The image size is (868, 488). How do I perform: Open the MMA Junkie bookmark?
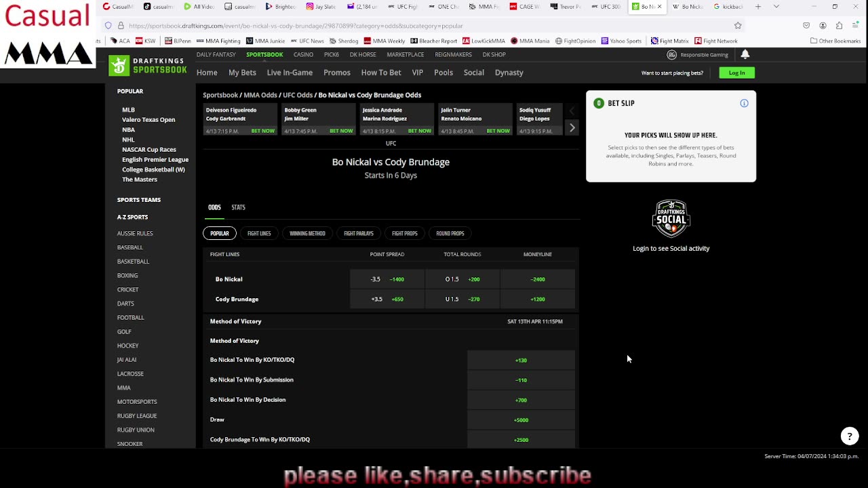pos(265,41)
